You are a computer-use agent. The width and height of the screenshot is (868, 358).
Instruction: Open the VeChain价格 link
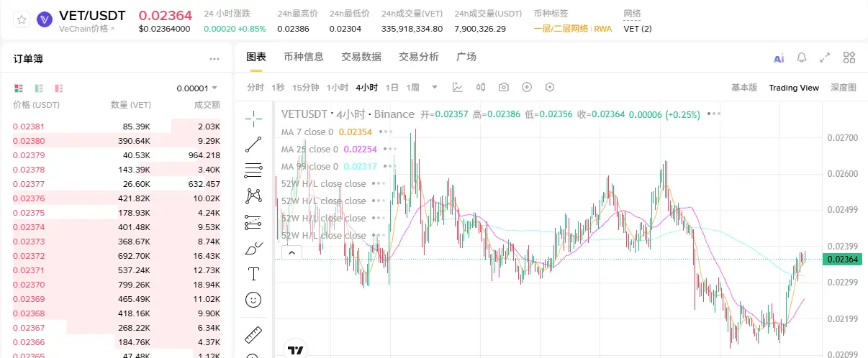(87, 29)
